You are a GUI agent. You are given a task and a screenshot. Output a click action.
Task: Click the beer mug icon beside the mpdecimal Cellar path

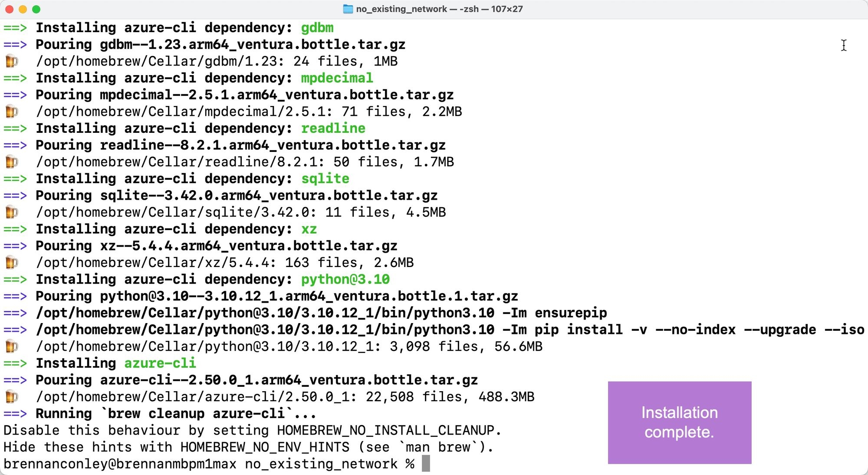click(x=12, y=112)
